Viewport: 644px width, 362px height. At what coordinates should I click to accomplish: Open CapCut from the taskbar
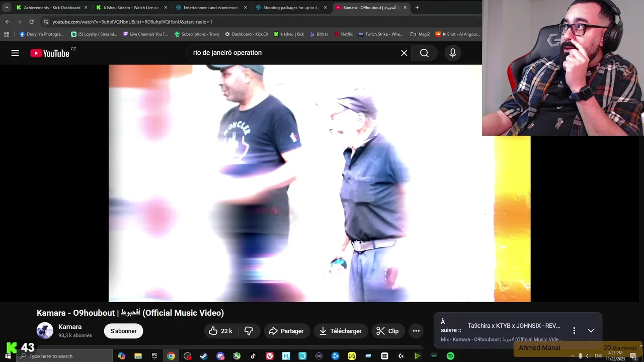(384, 356)
